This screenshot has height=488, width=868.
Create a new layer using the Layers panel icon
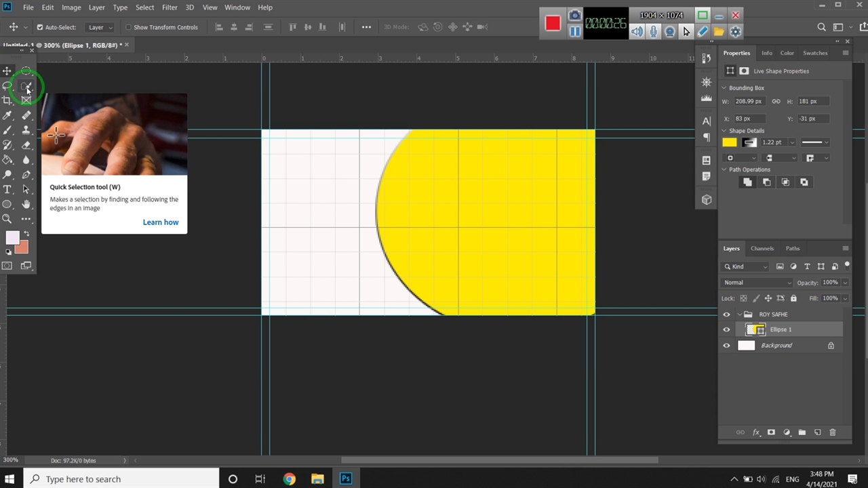pos(817,432)
